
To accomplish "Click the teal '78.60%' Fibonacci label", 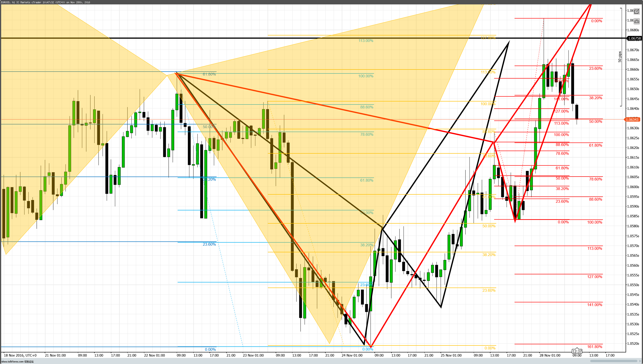I will tap(367, 134).
